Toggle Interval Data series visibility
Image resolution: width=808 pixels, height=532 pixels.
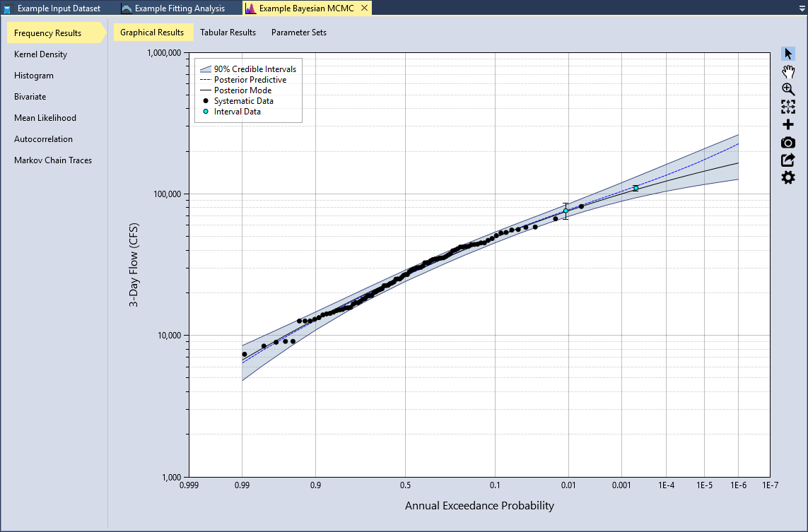click(237, 111)
